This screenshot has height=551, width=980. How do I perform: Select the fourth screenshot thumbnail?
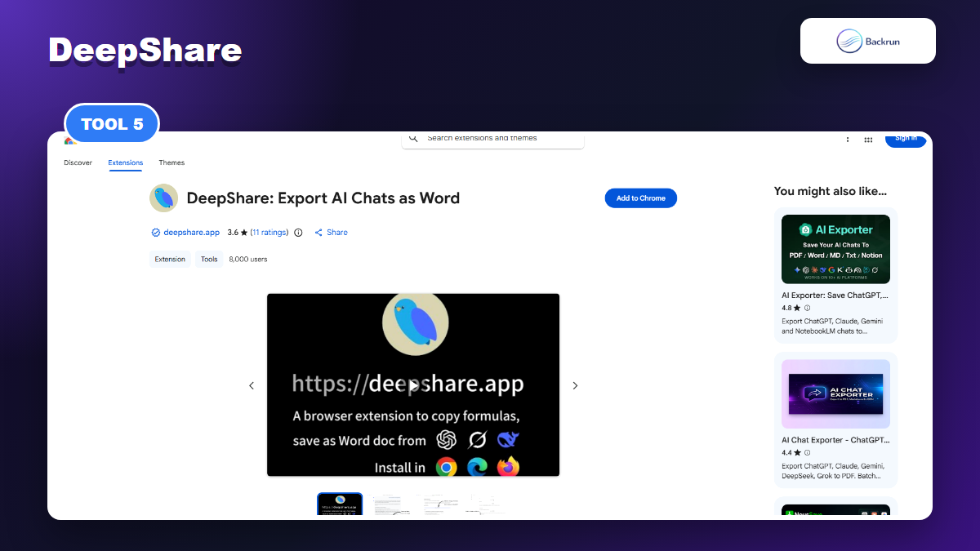pyautogui.click(x=487, y=504)
